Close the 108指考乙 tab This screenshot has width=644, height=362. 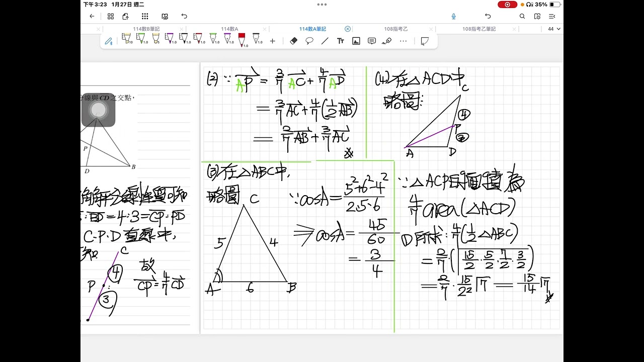[431, 29]
